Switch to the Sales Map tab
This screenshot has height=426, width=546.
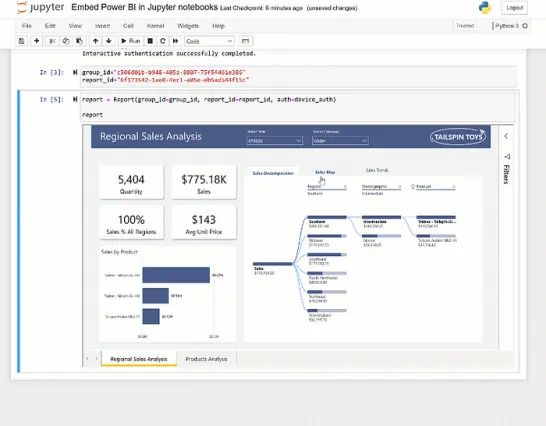pos(325,172)
